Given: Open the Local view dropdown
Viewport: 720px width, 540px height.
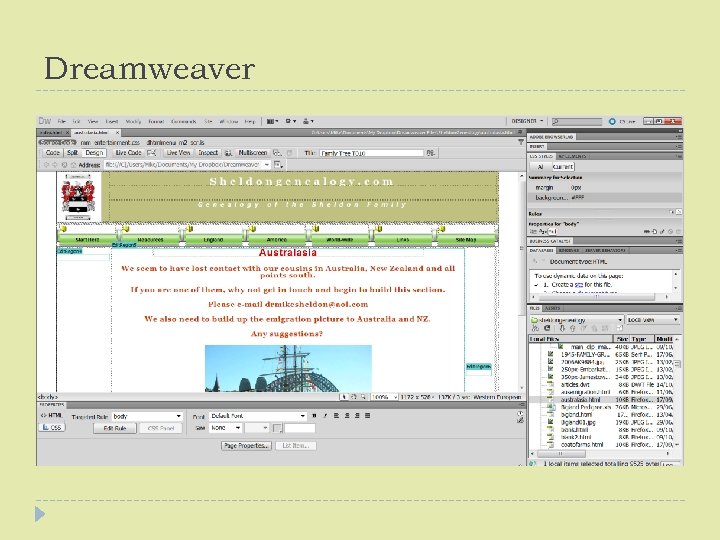Looking at the screenshot, I should coord(652,320).
